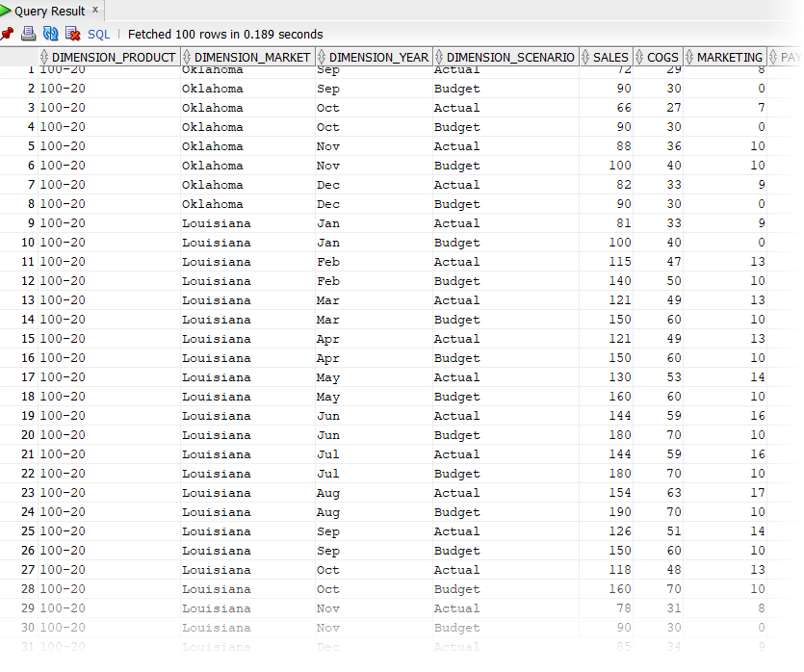Screen dimensions: 804x672
Task: Cancel the fetch with the red X icon
Action: 71,34
